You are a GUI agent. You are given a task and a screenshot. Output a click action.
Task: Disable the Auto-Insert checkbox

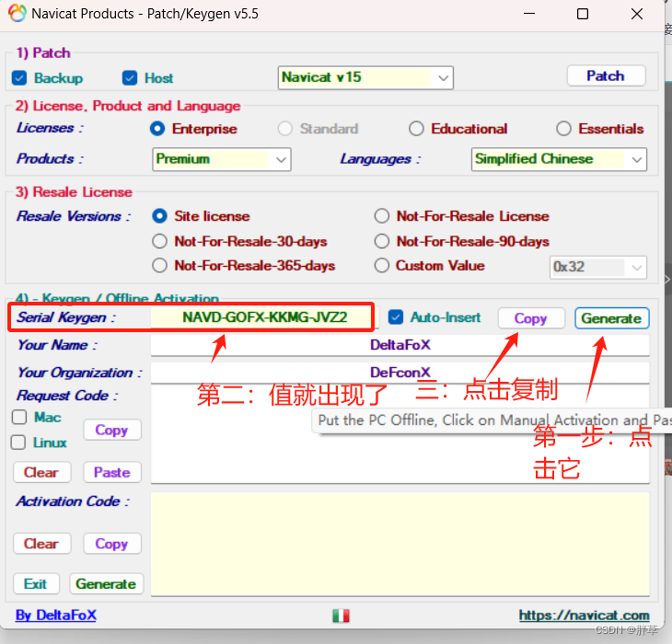click(x=396, y=317)
